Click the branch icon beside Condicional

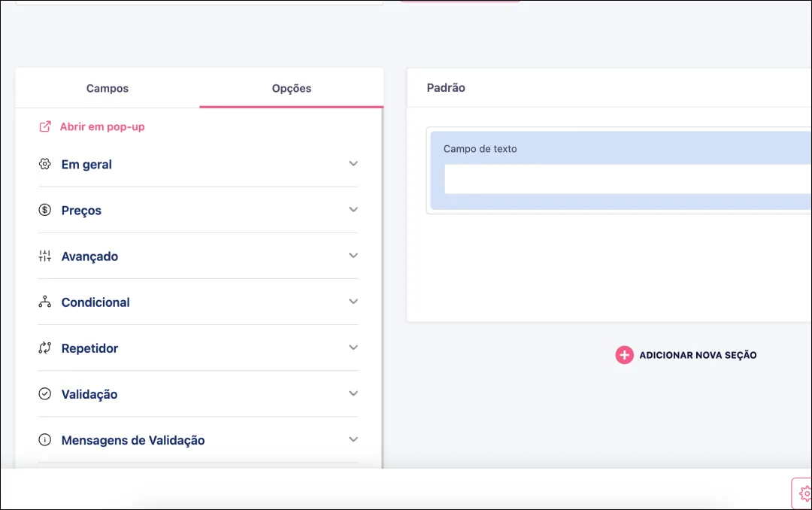coord(44,302)
